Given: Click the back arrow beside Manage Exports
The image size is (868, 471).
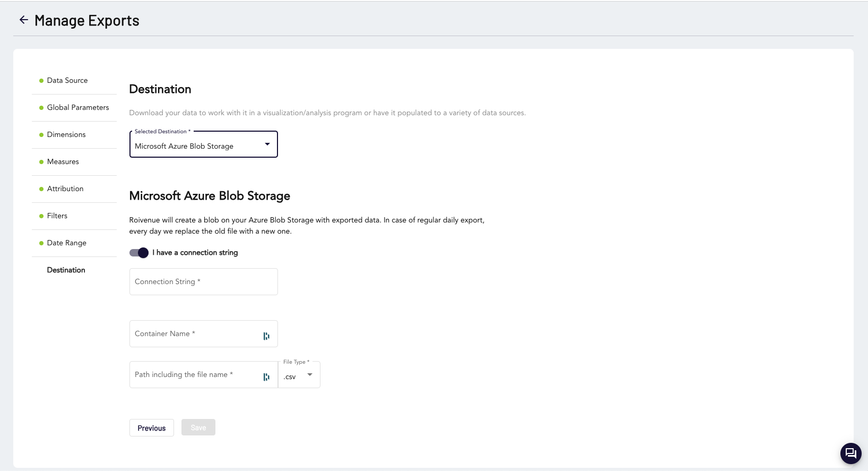Looking at the screenshot, I should click(x=23, y=20).
